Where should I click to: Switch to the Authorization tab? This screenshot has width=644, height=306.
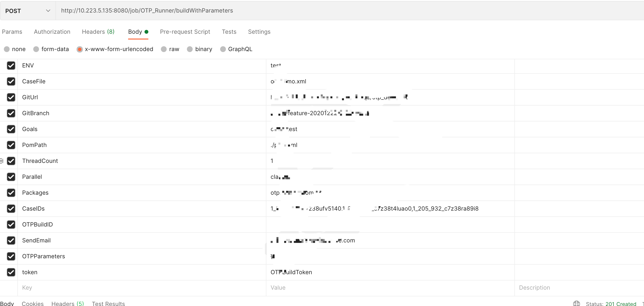[x=52, y=32]
